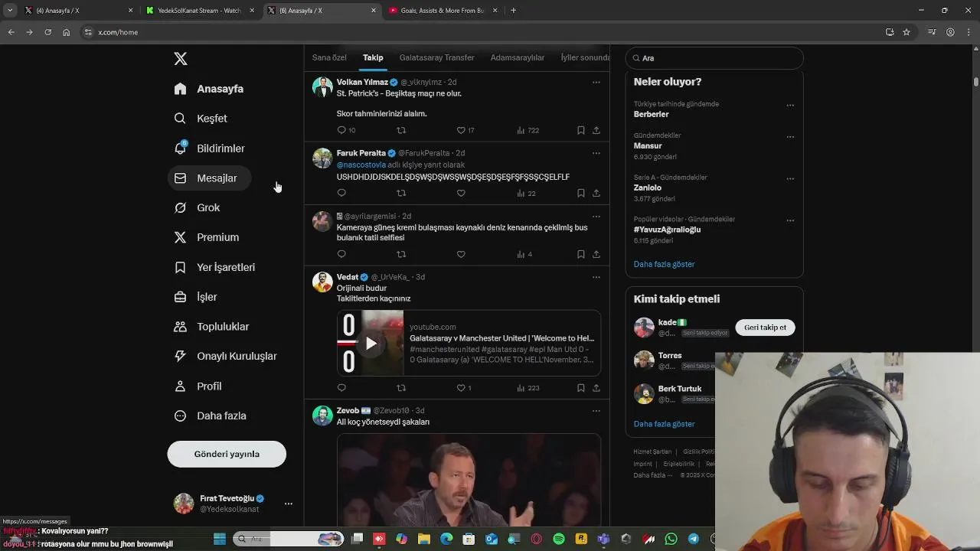Viewport: 980px width, 551px height.
Task: Open Yer İşaretleri bookmarks
Action: click(215, 267)
